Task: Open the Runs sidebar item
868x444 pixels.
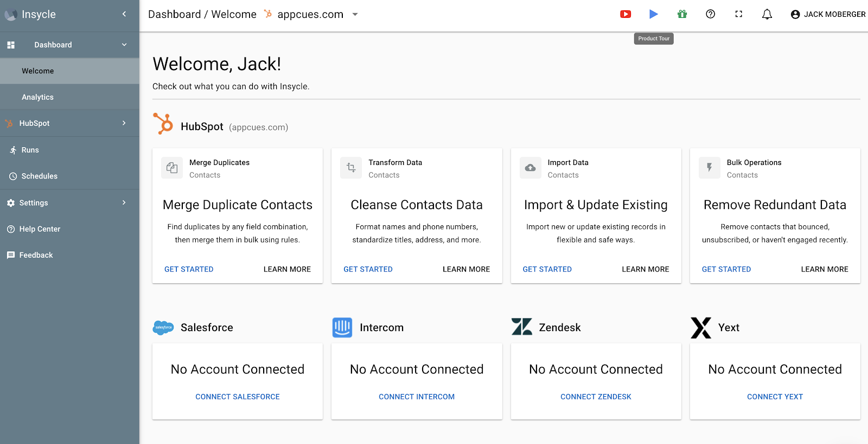Action: coord(69,150)
